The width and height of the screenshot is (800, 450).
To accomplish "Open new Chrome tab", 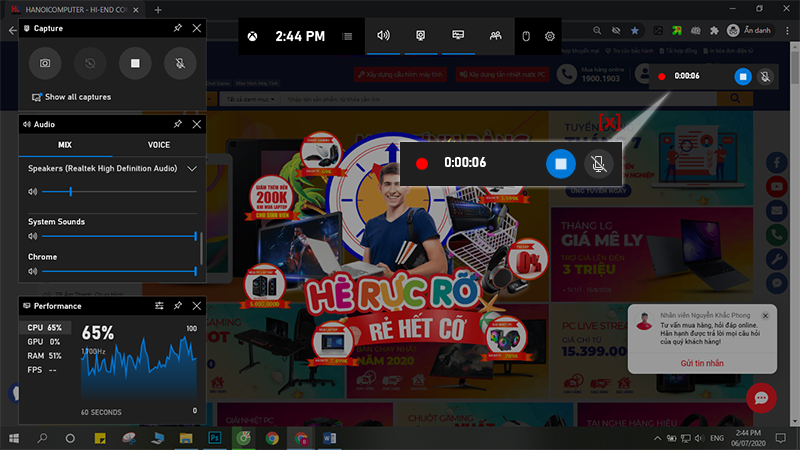I will coord(158,10).
